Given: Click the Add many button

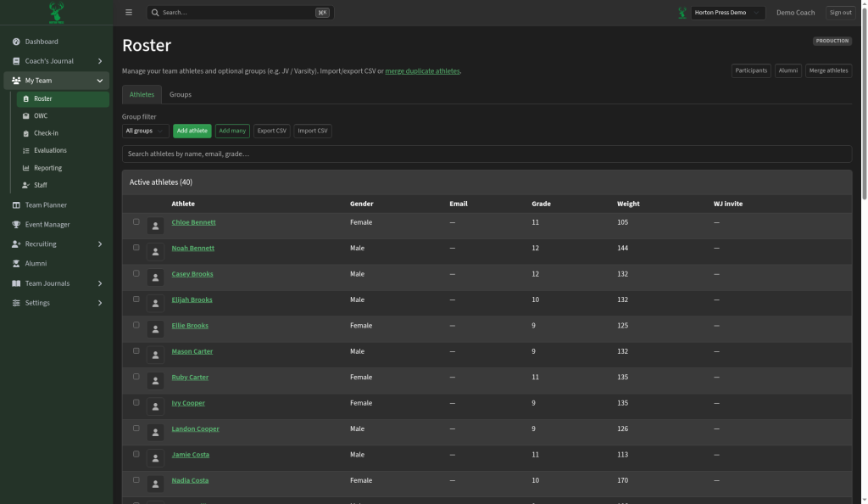Looking at the screenshot, I should (x=232, y=131).
